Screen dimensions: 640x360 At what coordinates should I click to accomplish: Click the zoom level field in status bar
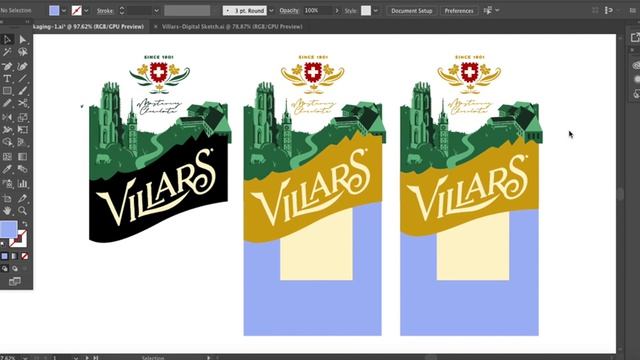[x=8, y=358]
